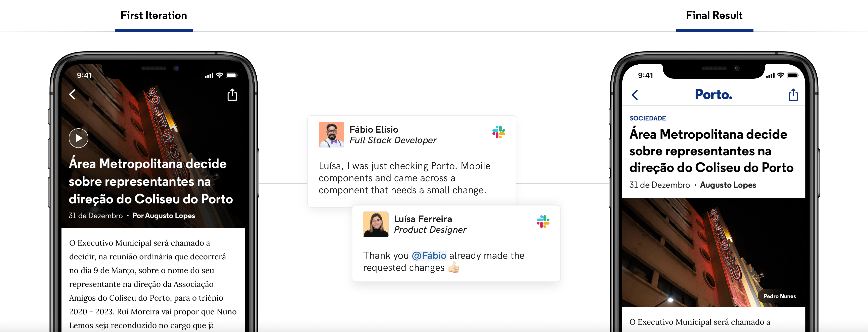Click the thumbs-up emoji in Luísa's reply

pyautogui.click(x=453, y=268)
